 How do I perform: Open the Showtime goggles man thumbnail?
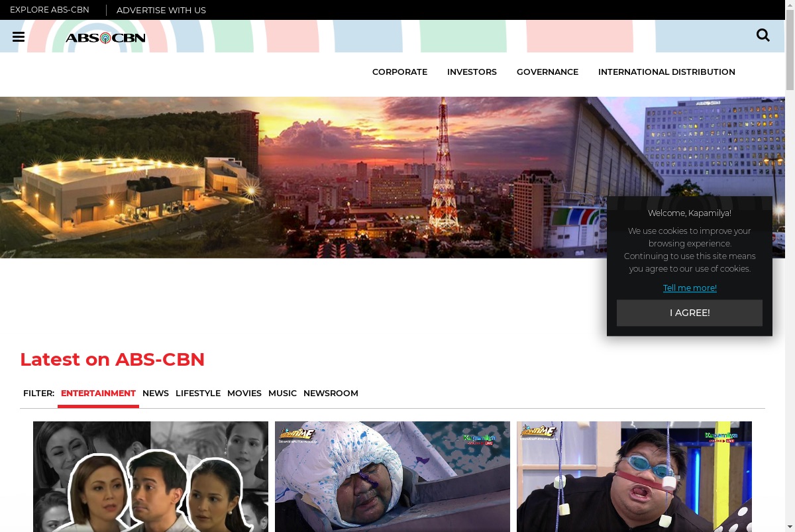634,476
